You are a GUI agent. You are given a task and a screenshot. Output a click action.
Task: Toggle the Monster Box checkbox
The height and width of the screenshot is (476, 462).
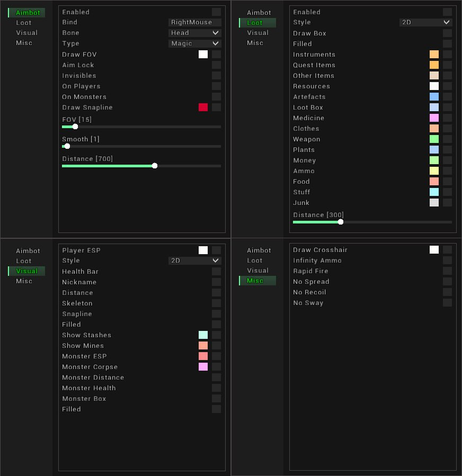216,398
